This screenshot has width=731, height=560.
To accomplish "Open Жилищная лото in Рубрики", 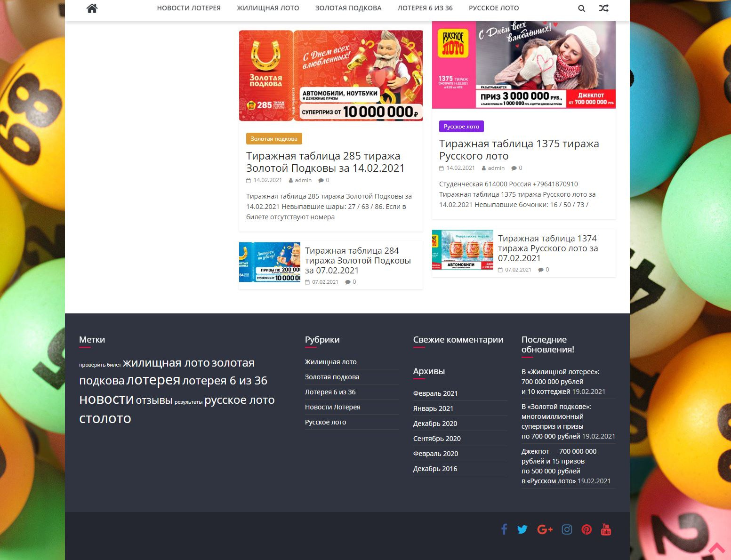I will tap(330, 362).
